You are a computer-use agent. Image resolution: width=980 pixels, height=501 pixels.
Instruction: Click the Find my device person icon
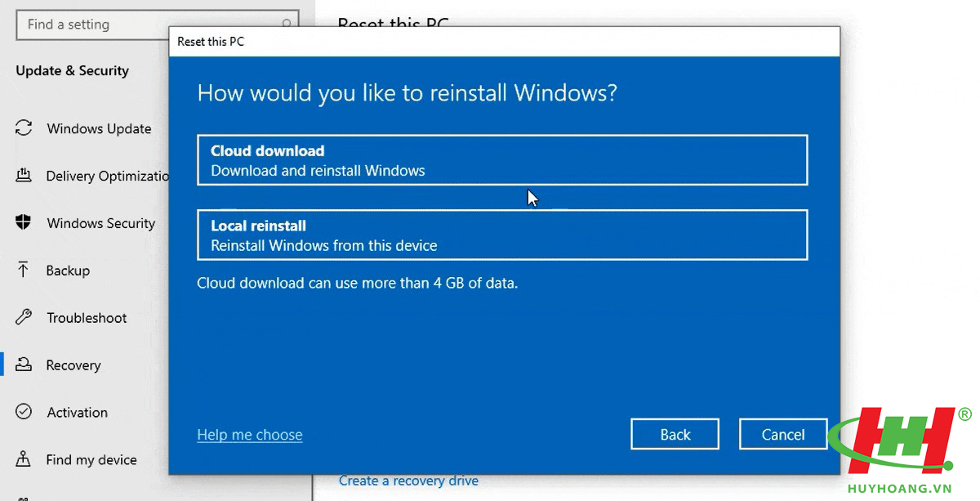click(x=24, y=459)
